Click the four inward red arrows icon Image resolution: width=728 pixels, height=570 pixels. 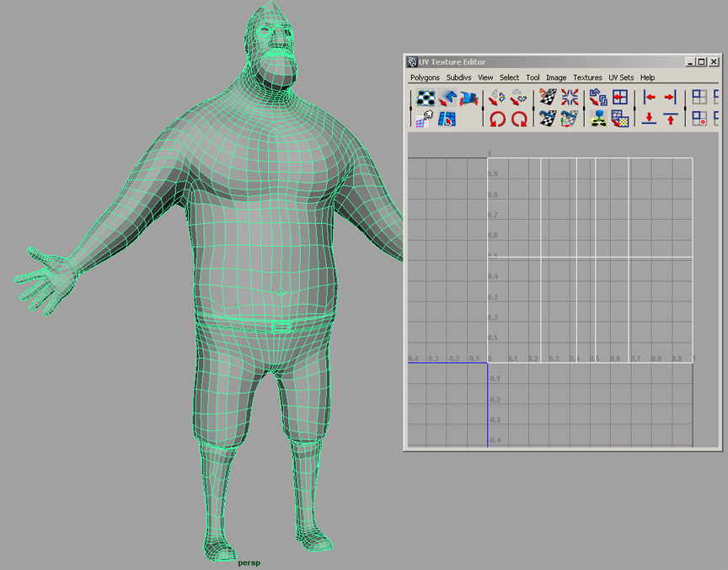570,98
